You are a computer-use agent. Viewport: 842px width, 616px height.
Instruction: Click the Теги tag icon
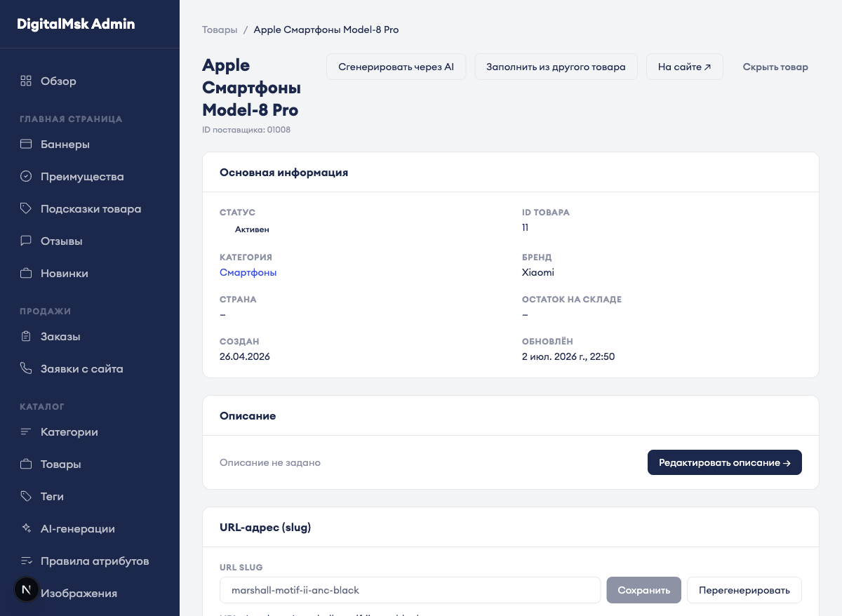click(26, 497)
